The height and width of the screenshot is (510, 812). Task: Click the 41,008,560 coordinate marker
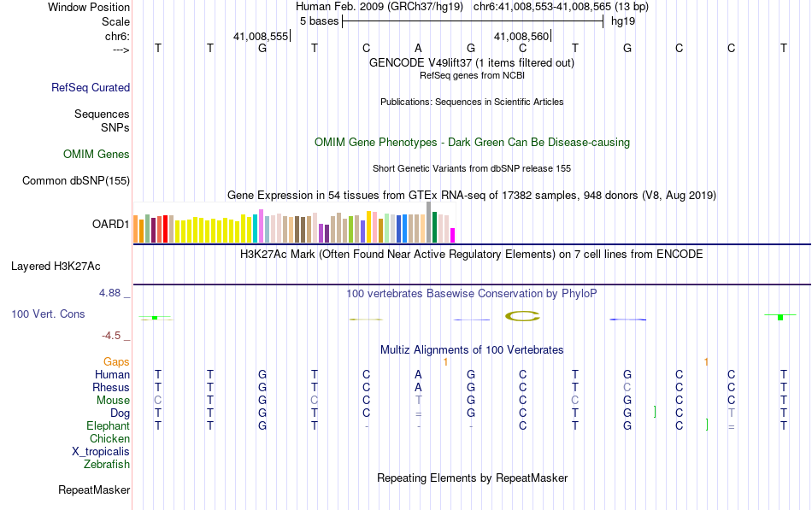click(521, 36)
